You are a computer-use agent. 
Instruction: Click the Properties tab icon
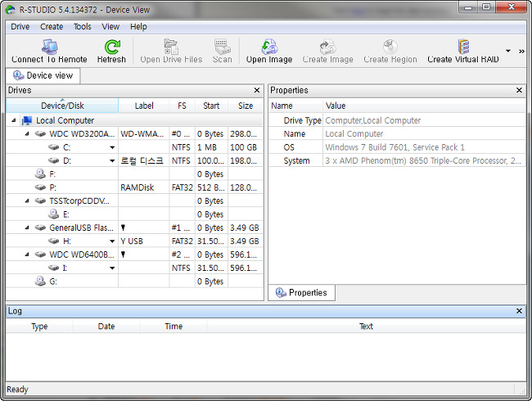(x=281, y=292)
